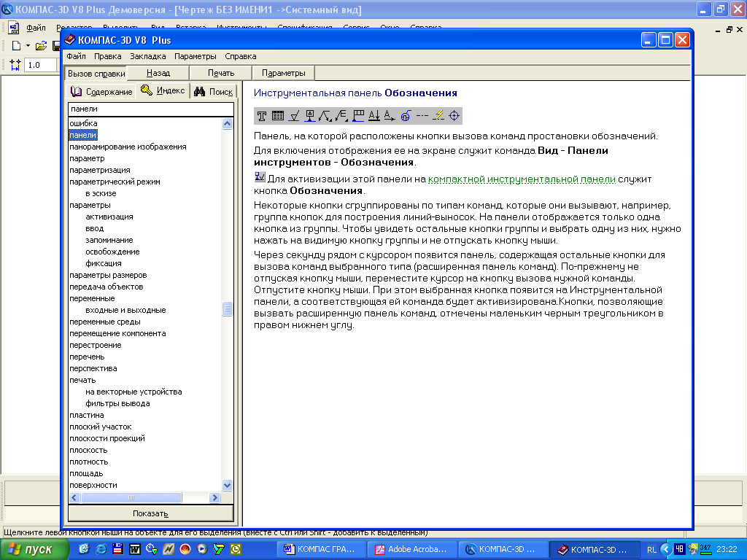The height and width of the screenshot is (560, 747).
Task: Select the sub-entry в эскизе
Action: [x=101, y=193]
